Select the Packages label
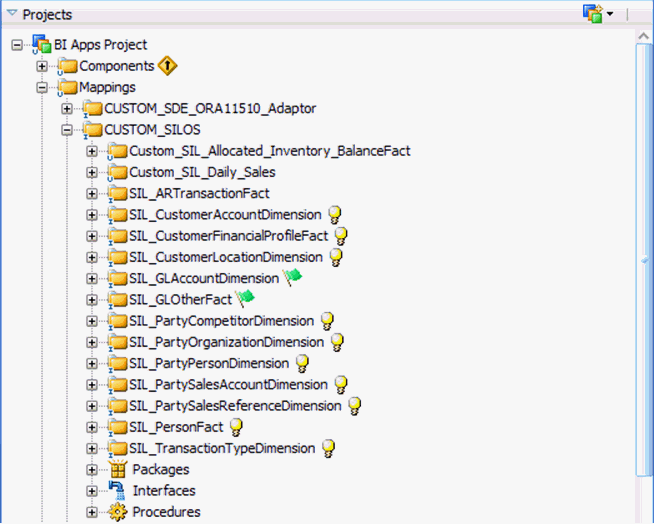The image size is (654, 524). click(161, 470)
